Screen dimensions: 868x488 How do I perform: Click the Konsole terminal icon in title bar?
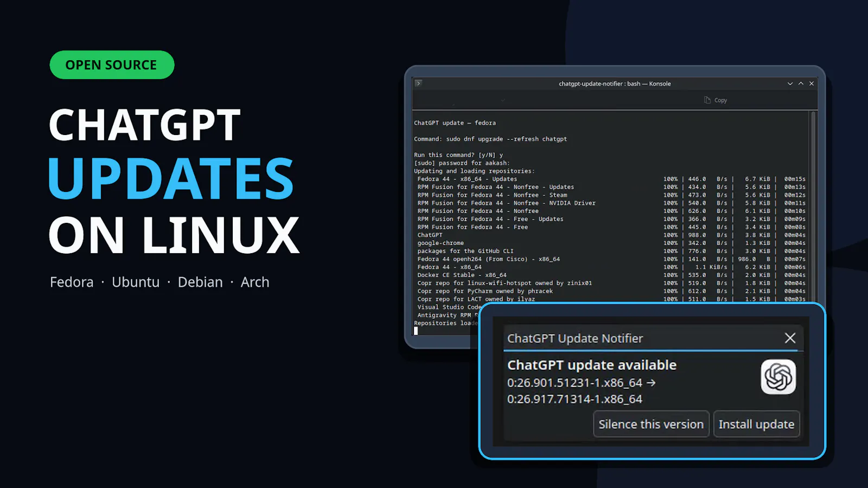coord(418,84)
